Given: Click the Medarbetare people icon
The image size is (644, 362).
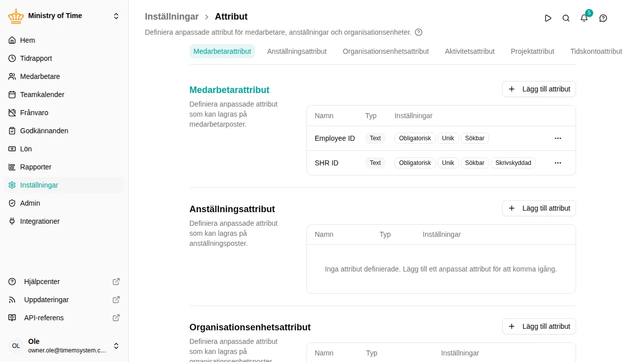Looking at the screenshot, I should click(x=12, y=76).
